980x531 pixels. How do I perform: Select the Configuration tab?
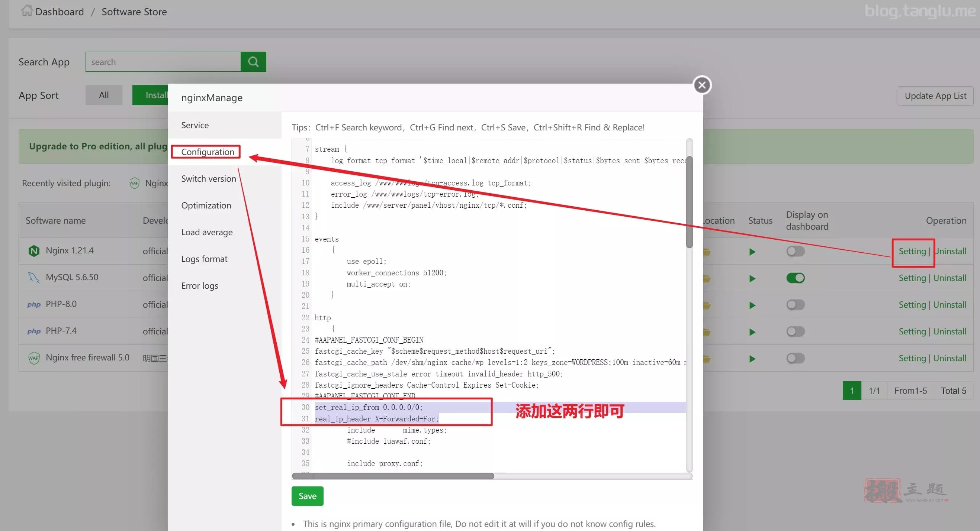point(225,152)
